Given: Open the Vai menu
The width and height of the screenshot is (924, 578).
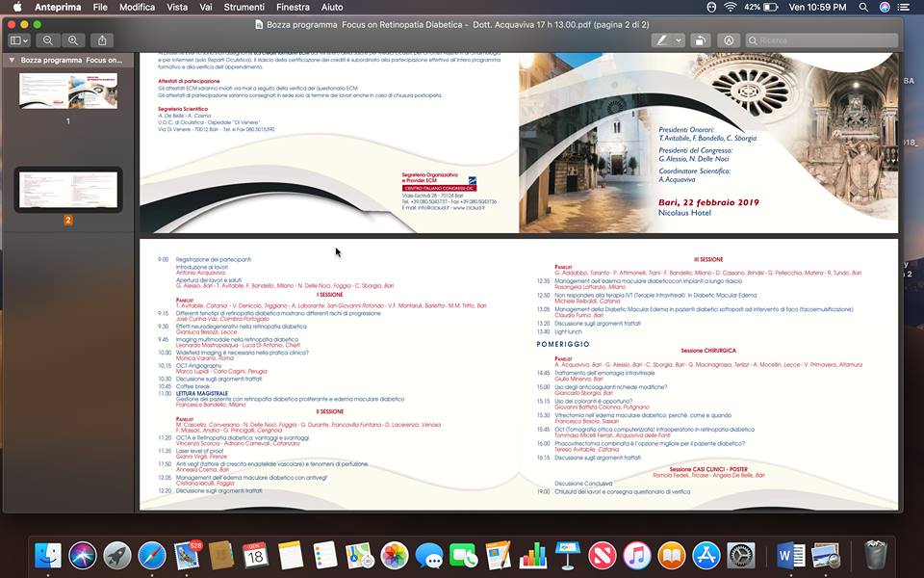Looking at the screenshot, I should point(206,7).
